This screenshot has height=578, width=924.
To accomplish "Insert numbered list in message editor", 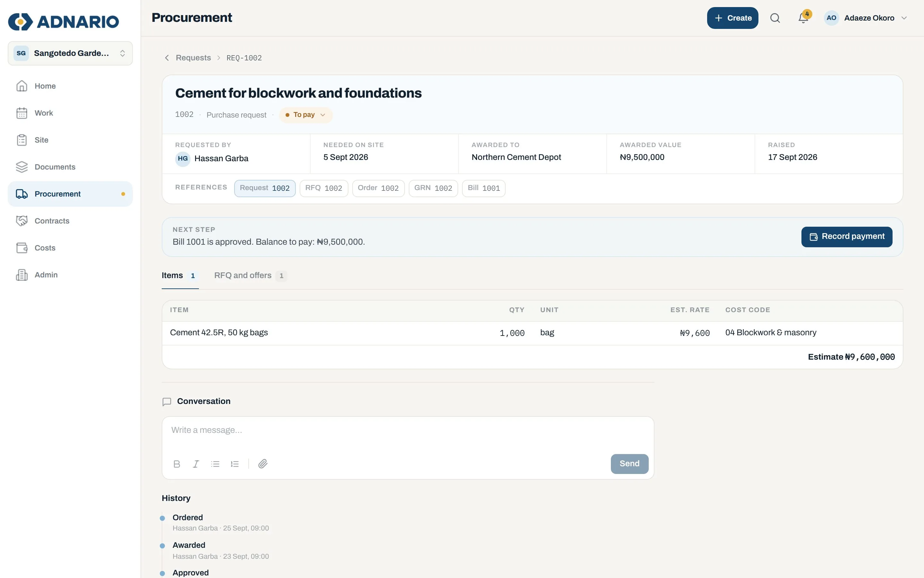I will [235, 464].
